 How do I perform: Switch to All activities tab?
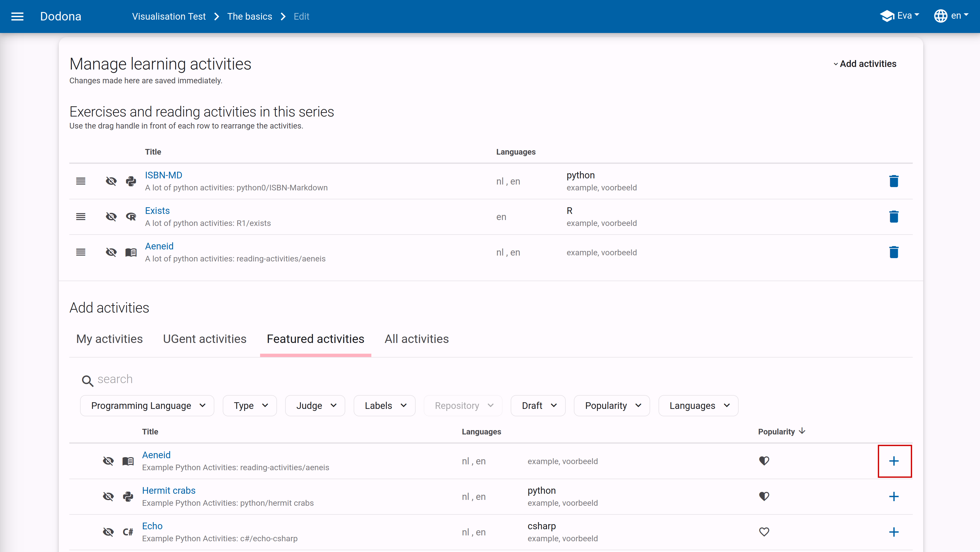(417, 339)
